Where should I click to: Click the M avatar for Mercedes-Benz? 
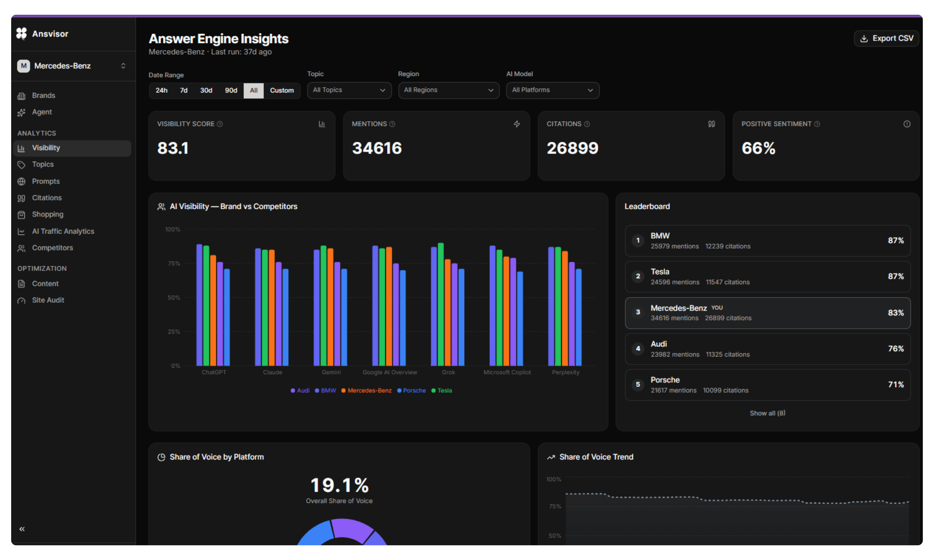[23, 66]
